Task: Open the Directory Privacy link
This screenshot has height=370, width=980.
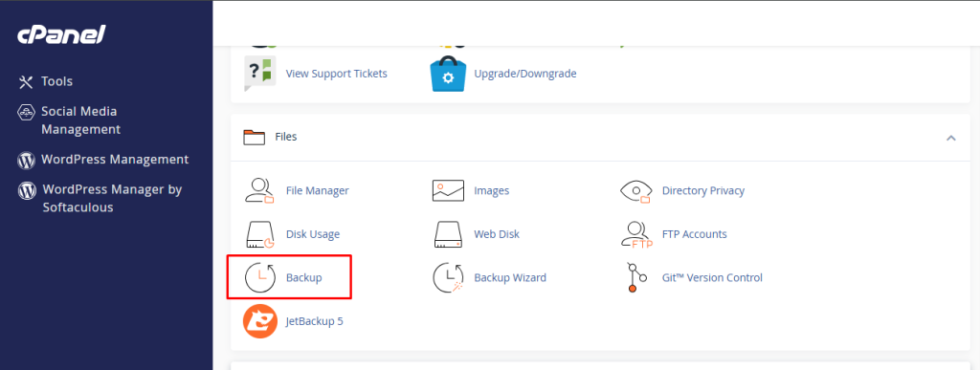Action: [x=703, y=190]
